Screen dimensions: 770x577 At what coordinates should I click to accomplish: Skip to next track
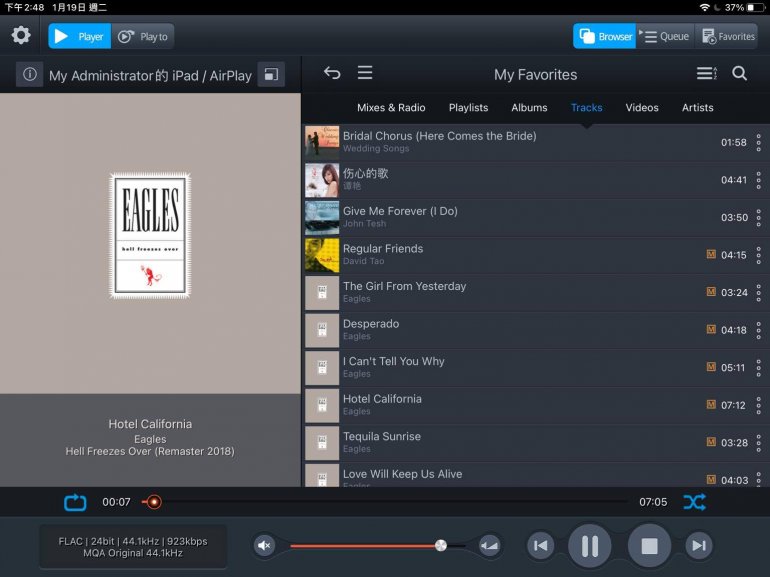coord(698,545)
